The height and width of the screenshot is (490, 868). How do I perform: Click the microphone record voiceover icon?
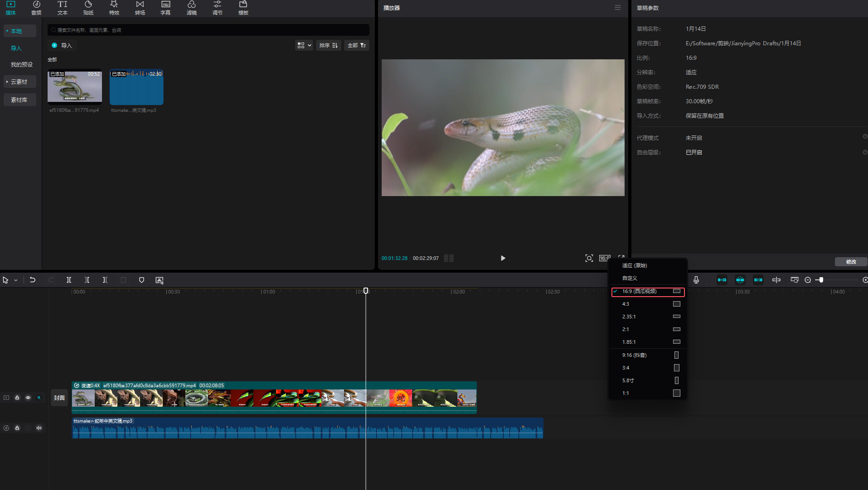click(x=696, y=280)
